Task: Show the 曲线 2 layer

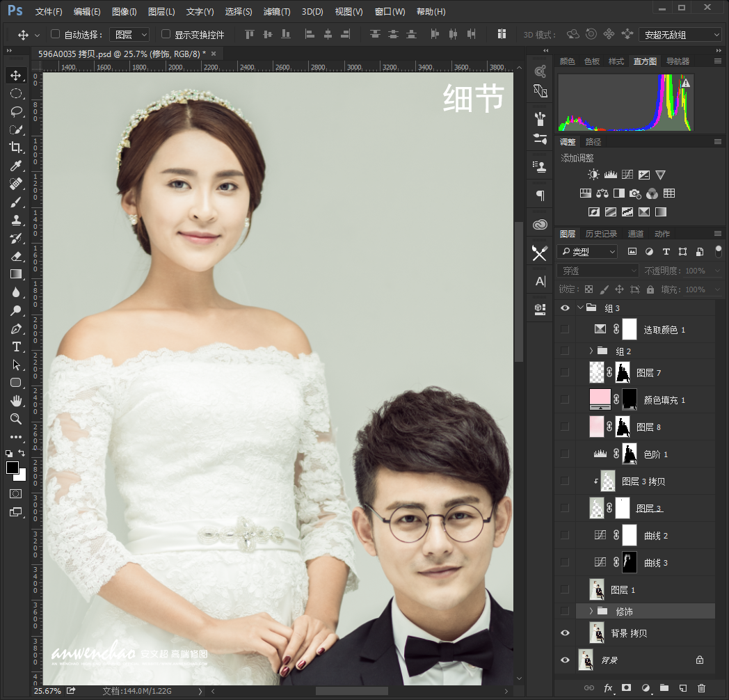Action: pos(565,535)
